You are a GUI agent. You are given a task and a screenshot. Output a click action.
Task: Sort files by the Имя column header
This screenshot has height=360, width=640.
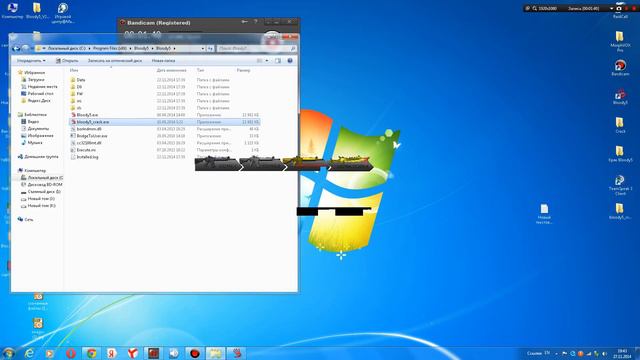coord(74,70)
